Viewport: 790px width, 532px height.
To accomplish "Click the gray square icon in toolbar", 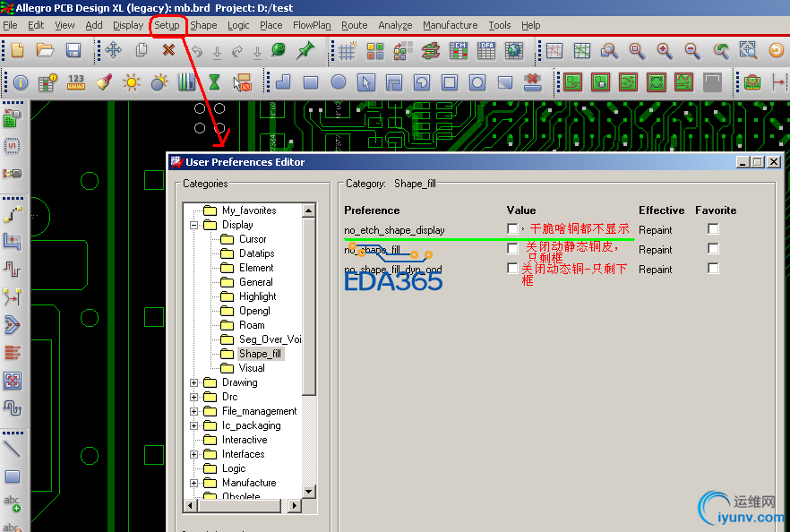I will (712, 82).
